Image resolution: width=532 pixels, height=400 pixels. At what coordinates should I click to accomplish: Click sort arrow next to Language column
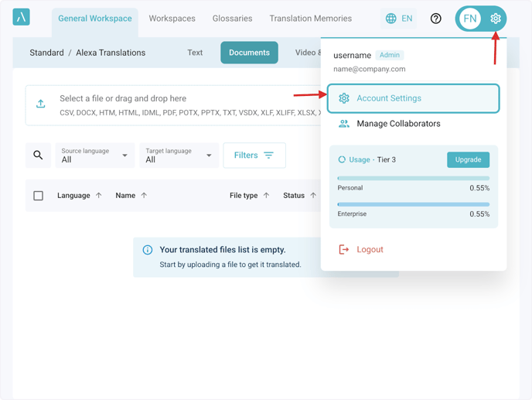[x=99, y=196]
